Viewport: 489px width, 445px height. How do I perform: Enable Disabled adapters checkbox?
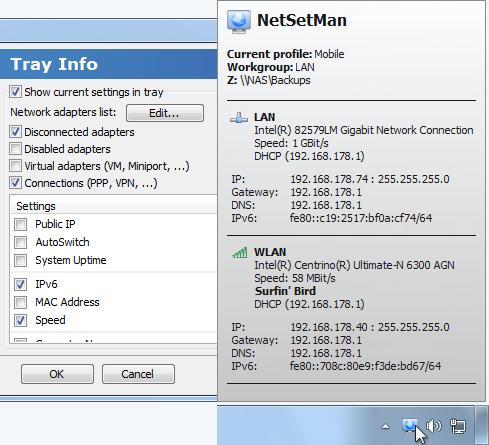15,149
